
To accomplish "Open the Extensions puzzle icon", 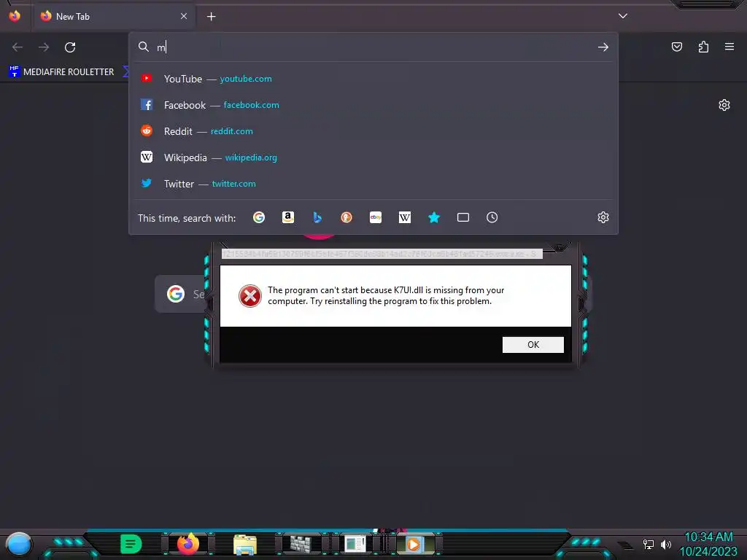I will pyautogui.click(x=703, y=47).
